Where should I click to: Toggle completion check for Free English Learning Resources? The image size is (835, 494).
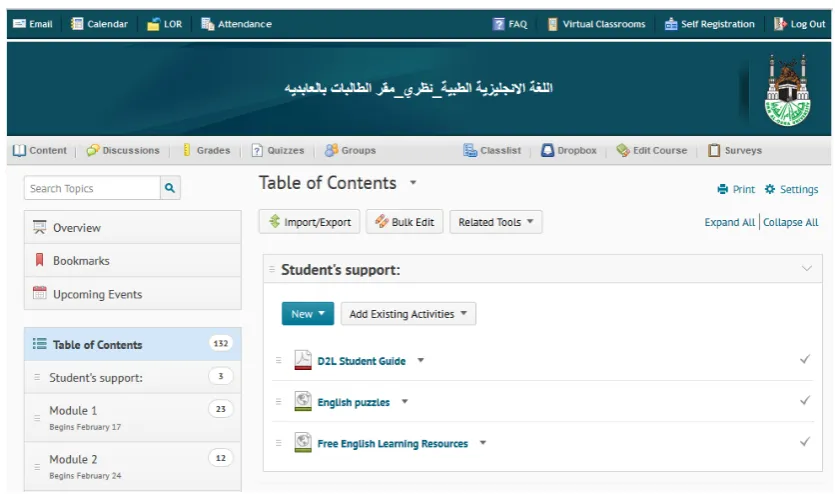tap(805, 442)
